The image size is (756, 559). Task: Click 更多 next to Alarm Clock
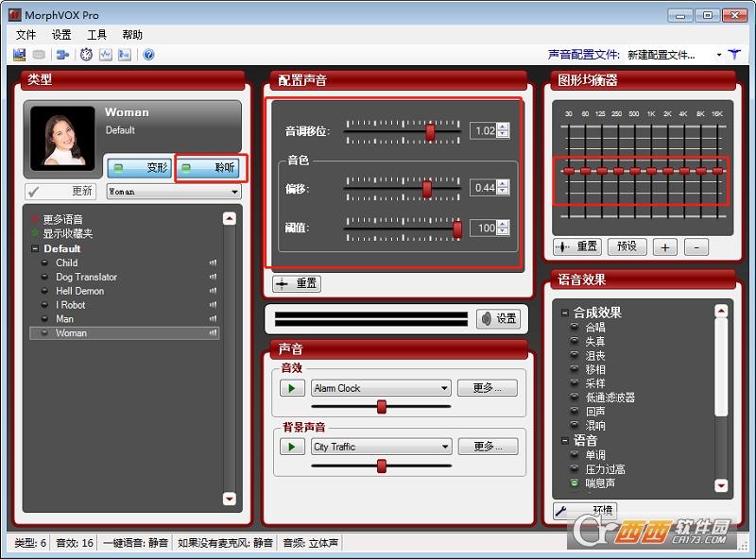(x=487, y=388)
